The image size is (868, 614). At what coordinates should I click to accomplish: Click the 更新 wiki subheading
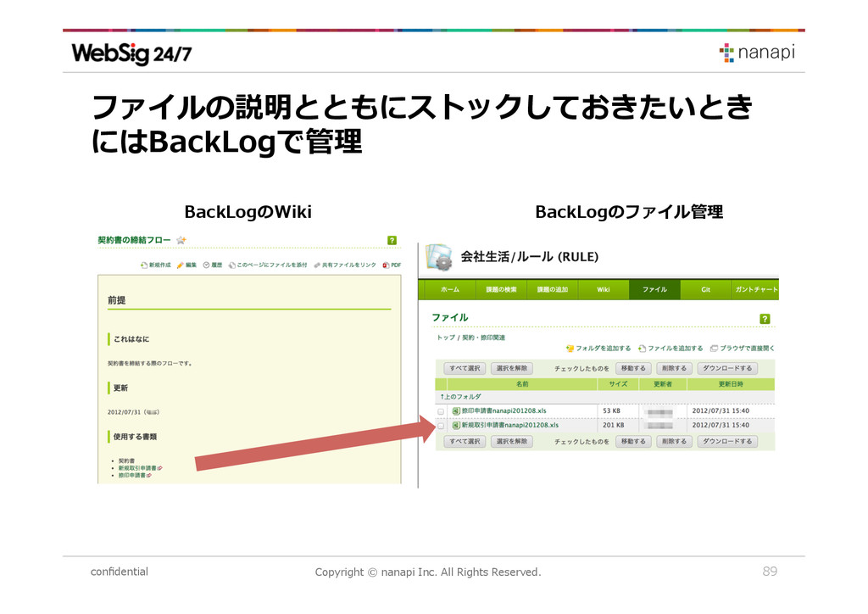pos(120,388)
